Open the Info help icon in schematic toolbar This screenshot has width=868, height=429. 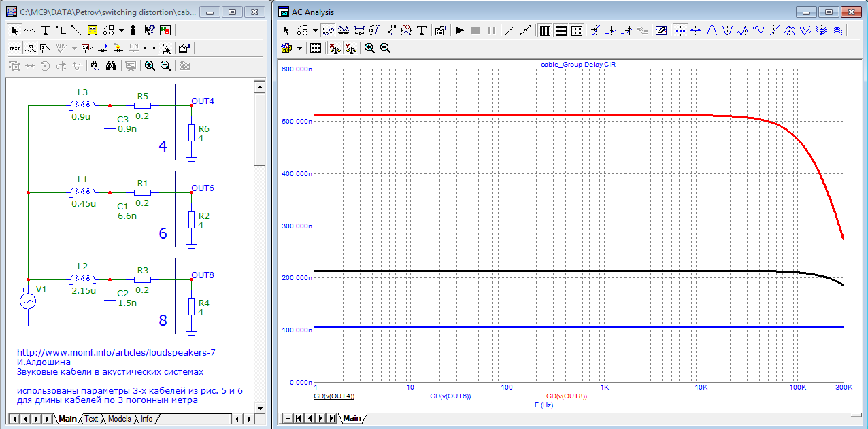tap(133, 31)
